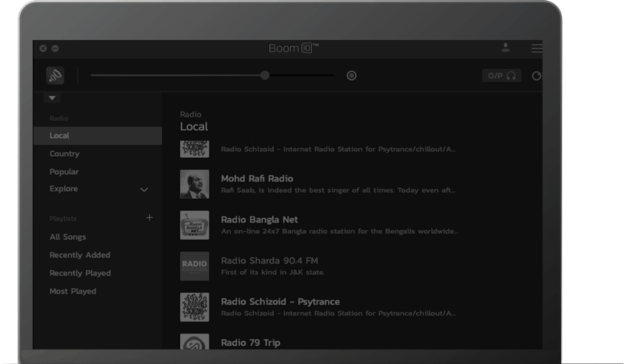The width and height of the screenshot is (624, 364).
Task: Click the volume boost circle icon
Action: (x=352, y=75)
